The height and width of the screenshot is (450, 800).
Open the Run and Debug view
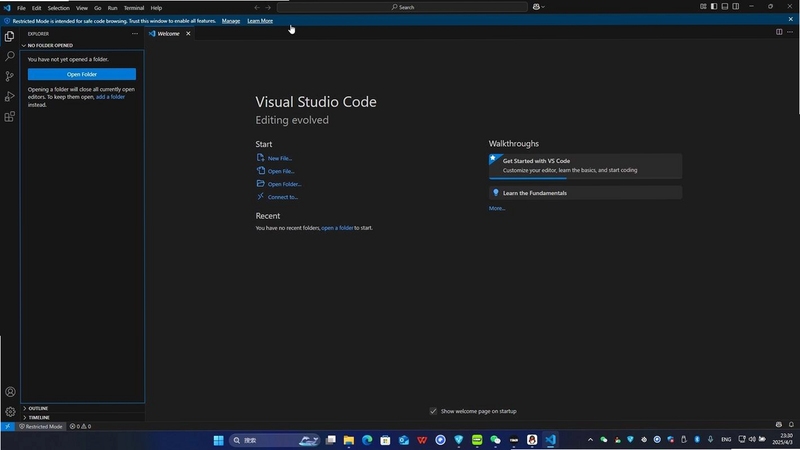point(10,96)
